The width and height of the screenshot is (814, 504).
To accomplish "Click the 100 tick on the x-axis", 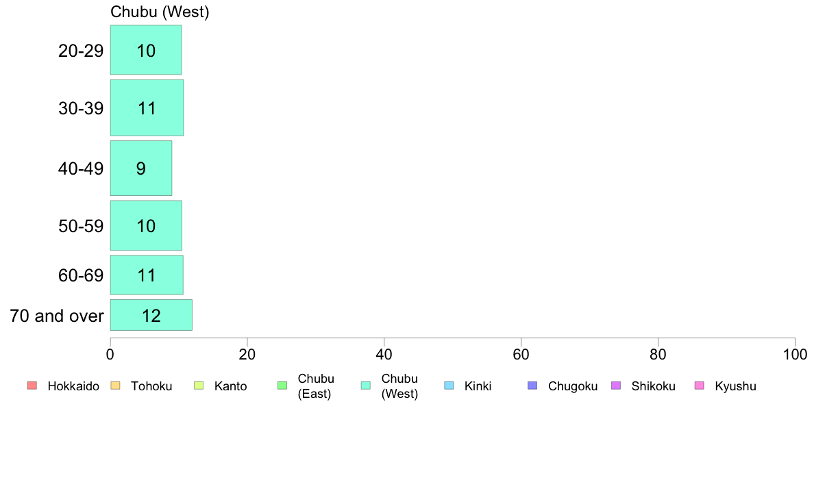I will [794, 355].
